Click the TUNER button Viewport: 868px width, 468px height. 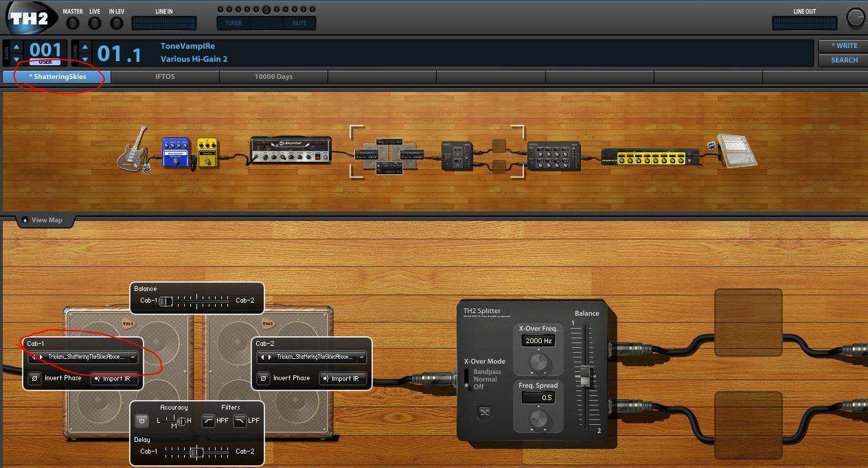(x=233, y=23)
